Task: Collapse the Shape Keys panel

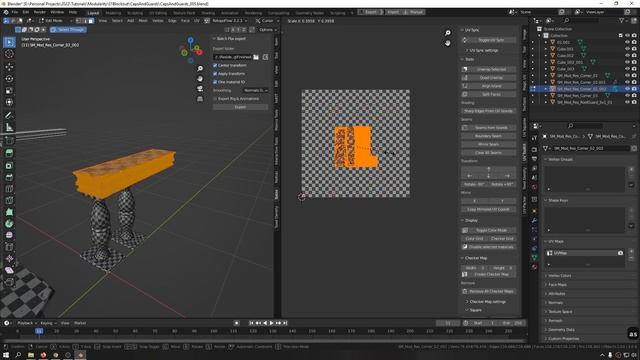Action: click(558, 200)
